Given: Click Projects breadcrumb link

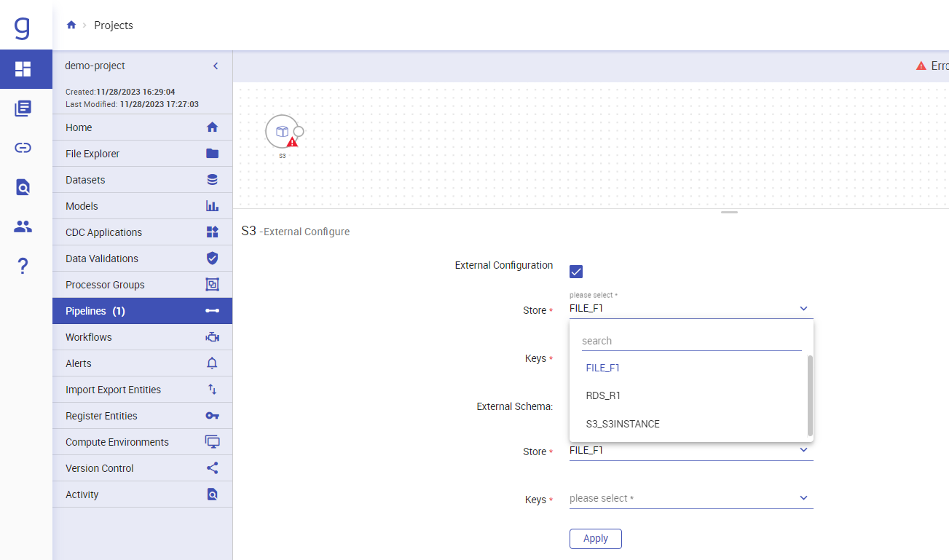Looking at the screenshot, I should tap(114, 25).
